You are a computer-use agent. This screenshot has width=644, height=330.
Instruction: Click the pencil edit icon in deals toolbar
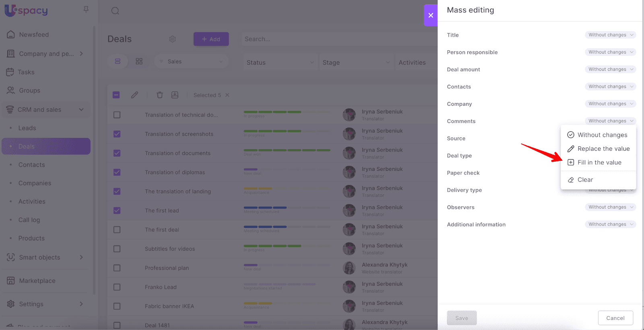coord(134,95)
